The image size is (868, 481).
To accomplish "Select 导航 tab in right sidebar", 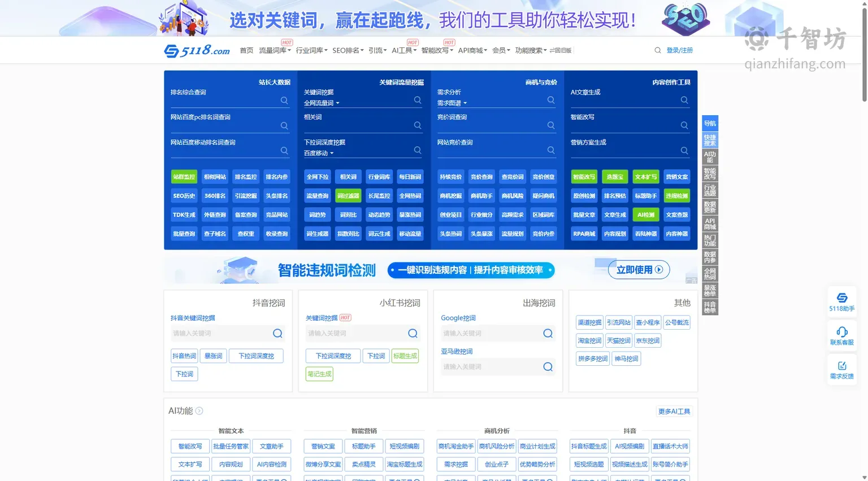I will (710, 123).
